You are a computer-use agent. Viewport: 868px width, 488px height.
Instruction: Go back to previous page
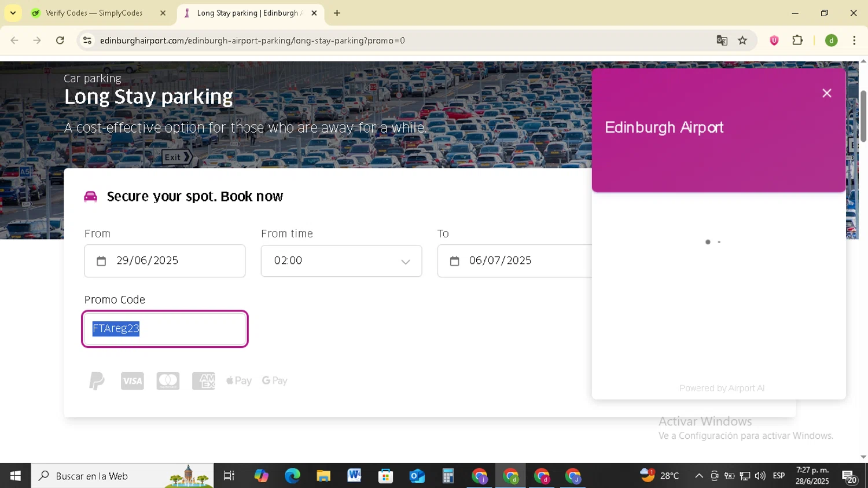point(14,41)
